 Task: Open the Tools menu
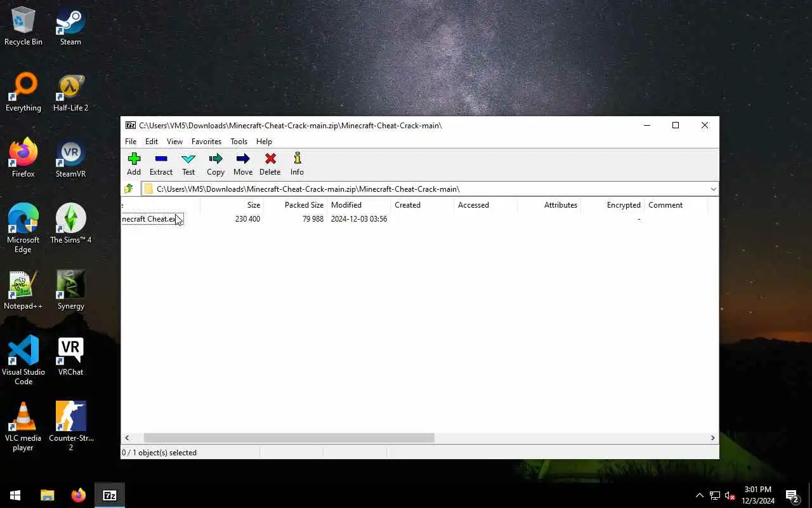239,142
